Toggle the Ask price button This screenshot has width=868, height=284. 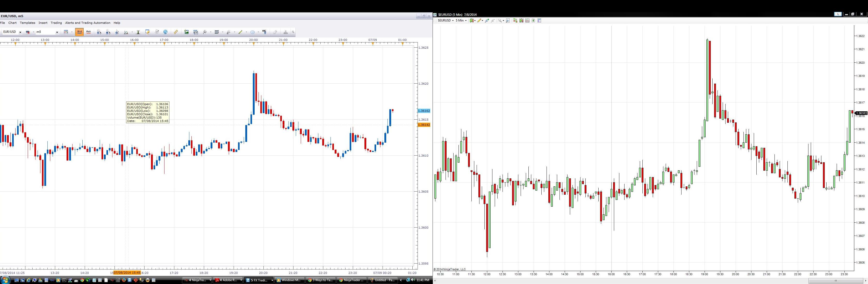[x=89, y=32]
